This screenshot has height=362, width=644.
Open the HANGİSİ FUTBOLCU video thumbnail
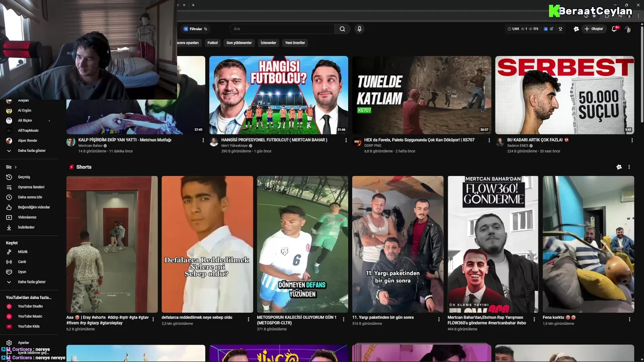pos(279,95)
